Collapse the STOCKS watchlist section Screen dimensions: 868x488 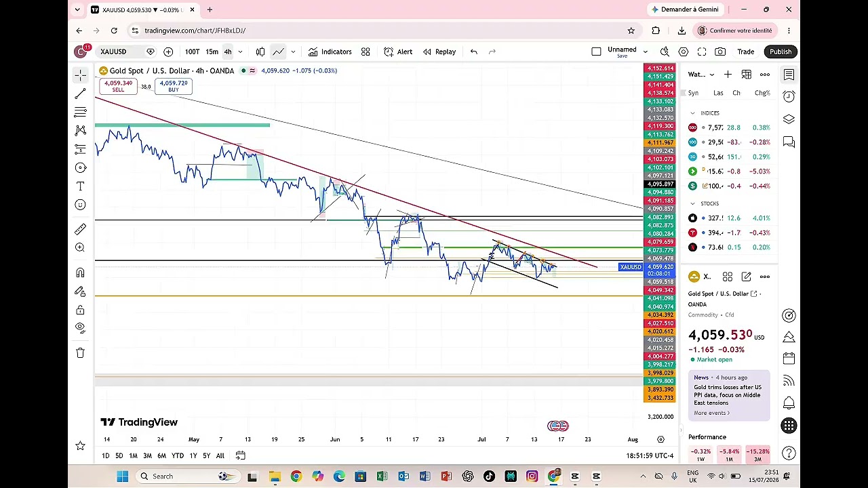point(692,203)
